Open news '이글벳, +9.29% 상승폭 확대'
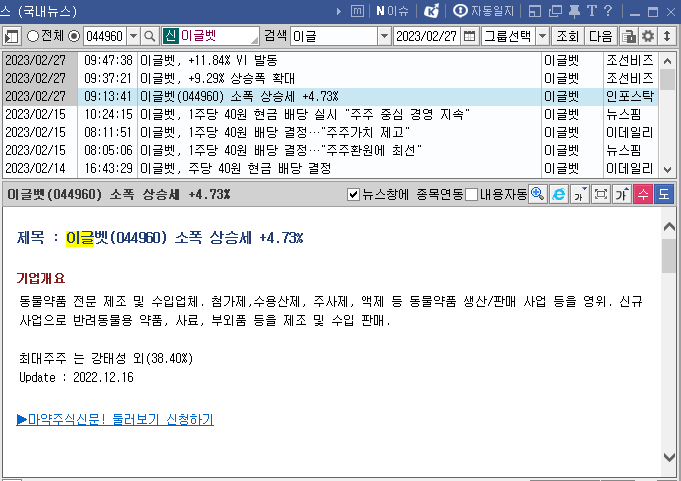The image size is (681, 481). coord(217,78)
